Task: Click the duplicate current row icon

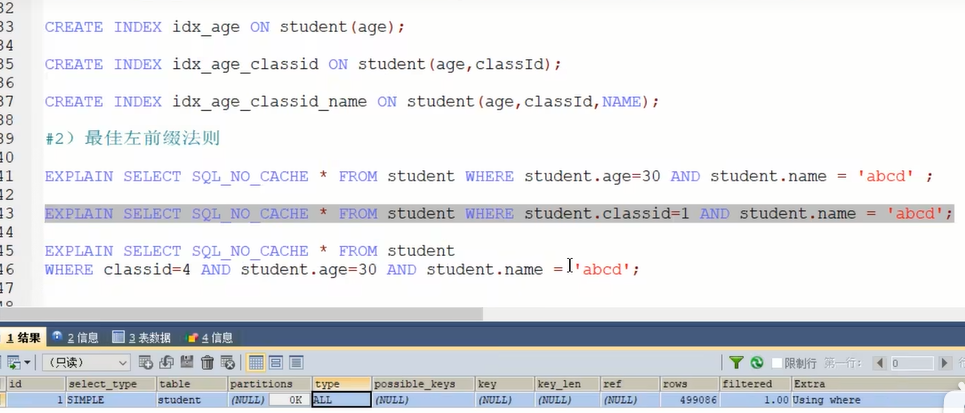Action: [x=166, y=363]
